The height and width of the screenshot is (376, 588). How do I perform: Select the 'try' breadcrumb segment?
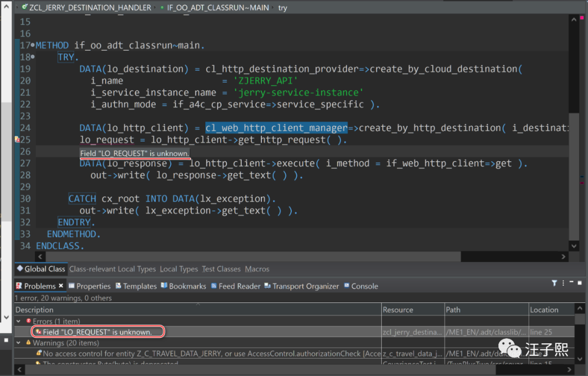pyautogui.click(x=283, y=8)
